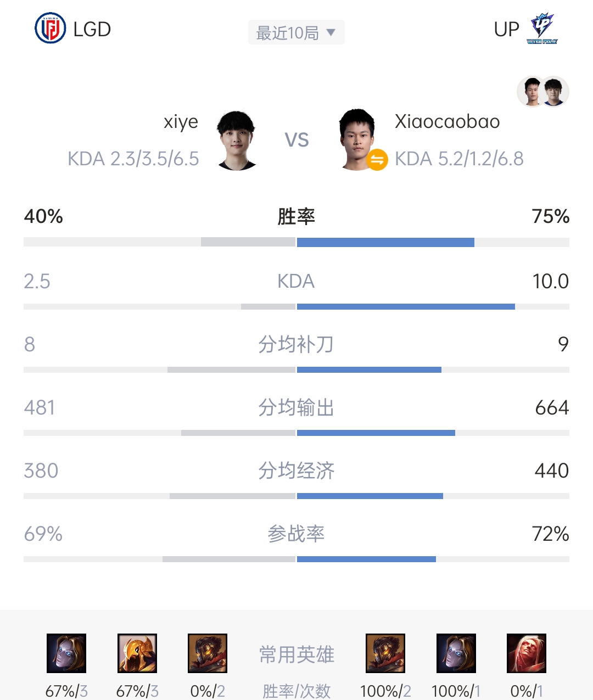Image resolution: width=593 pixels, height=700 pixels.
Task: Click the 常用英雄 section label
Action: tap(296, 654)
